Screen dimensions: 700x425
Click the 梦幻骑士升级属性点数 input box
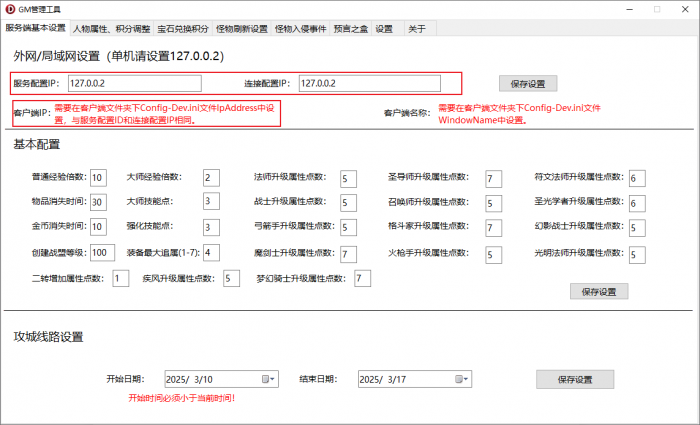tap(363, 277)
